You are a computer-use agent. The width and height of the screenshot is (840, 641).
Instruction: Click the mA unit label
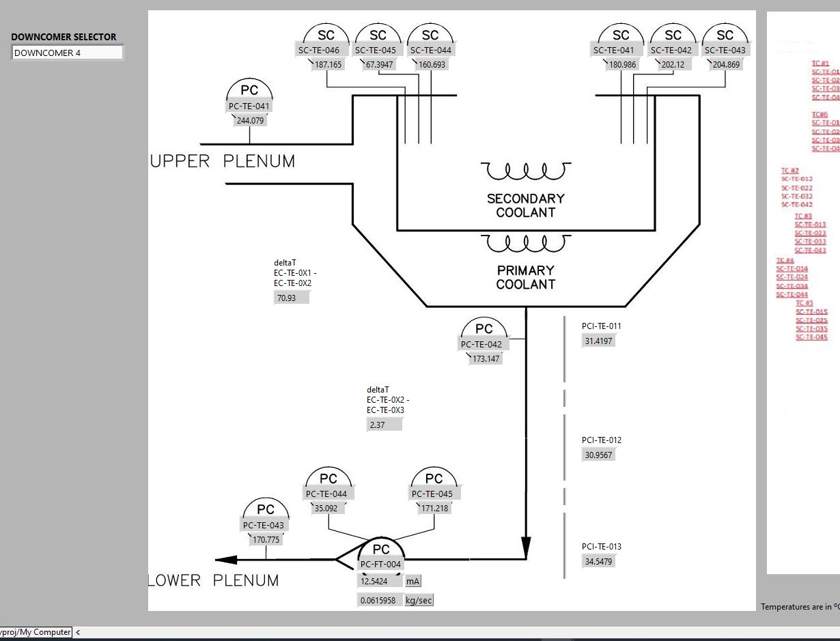click(413, 582)
